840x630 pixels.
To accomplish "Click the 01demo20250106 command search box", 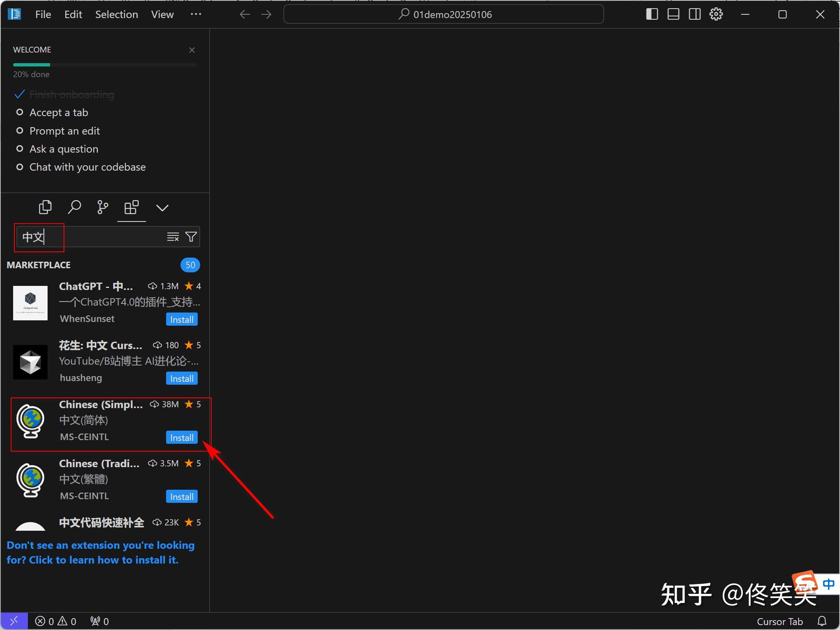I will pyautogui.click(x=444, y=14).
